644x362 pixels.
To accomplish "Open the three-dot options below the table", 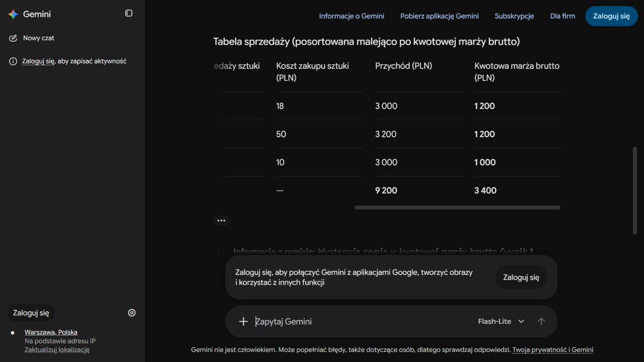I will tap(221, 220).
